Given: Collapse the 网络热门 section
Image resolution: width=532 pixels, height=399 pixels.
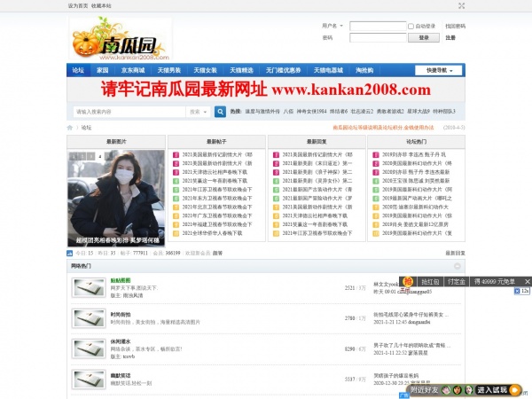Looking at the screenshot, I should tap(459, 266).
